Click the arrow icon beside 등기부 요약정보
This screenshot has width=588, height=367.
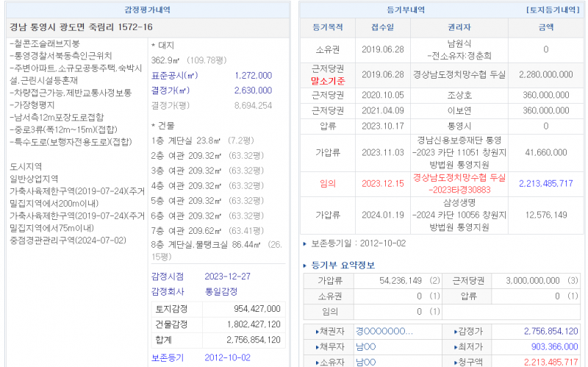(x=306, y=266)
